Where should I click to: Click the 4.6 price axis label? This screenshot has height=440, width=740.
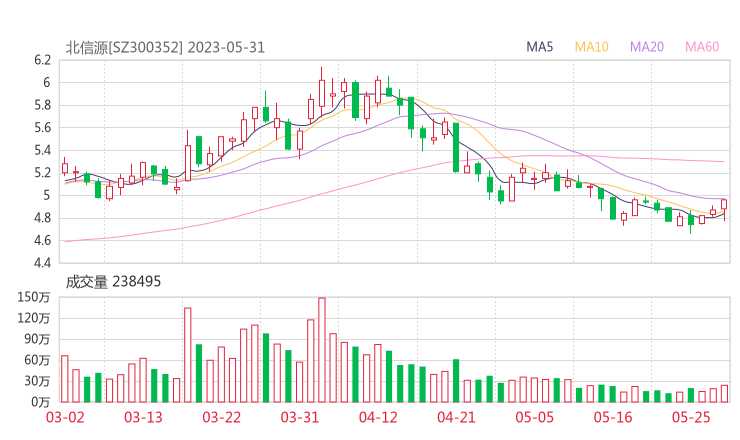(x=42, y=240)
